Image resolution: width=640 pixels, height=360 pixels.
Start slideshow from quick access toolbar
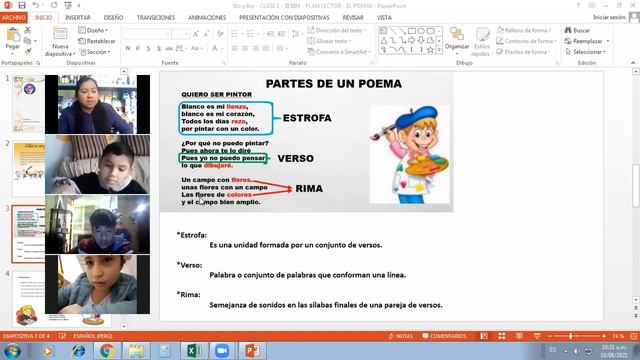click(68, 5)
